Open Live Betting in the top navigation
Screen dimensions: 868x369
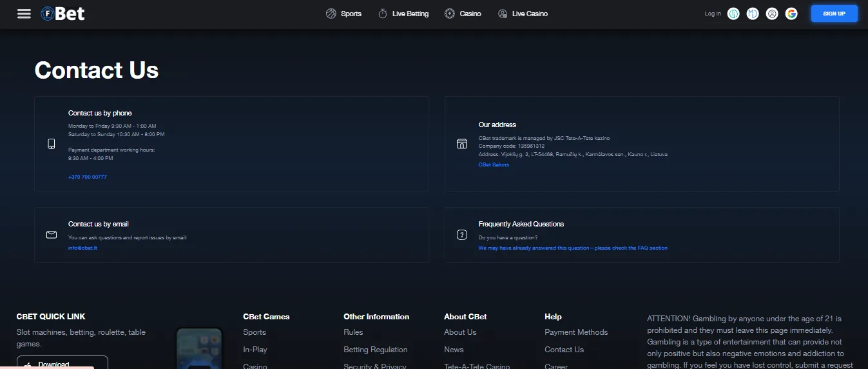410,14
